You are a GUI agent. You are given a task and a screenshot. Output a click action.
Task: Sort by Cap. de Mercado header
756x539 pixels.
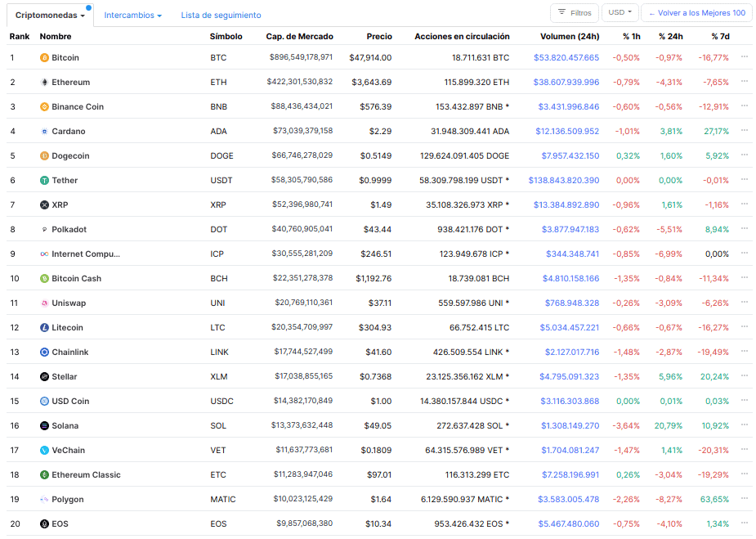pyautogui.click(x=299, y=37)
